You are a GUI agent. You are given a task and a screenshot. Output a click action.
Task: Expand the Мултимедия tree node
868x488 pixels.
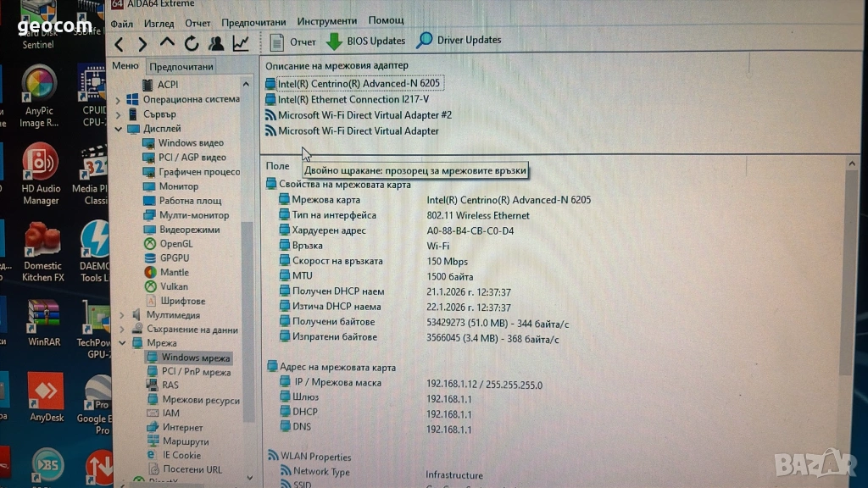click(119, 315)
